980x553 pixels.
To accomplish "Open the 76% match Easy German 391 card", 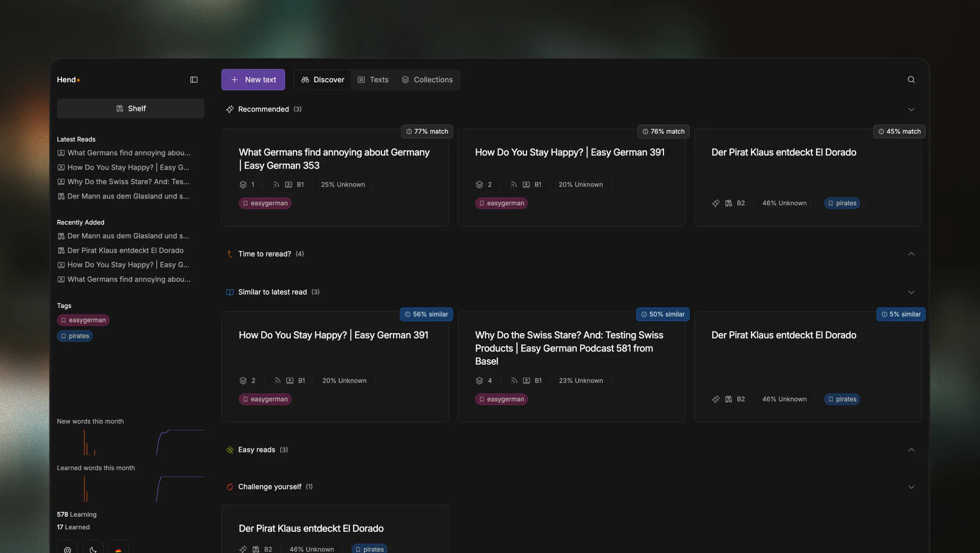I will pos(572,178).
